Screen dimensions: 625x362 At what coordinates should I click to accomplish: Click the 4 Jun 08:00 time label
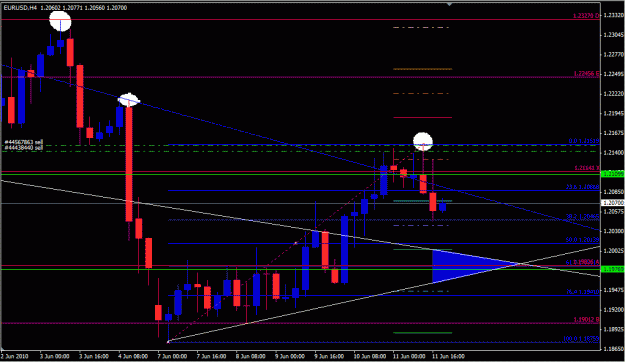(x=133, y=356)
